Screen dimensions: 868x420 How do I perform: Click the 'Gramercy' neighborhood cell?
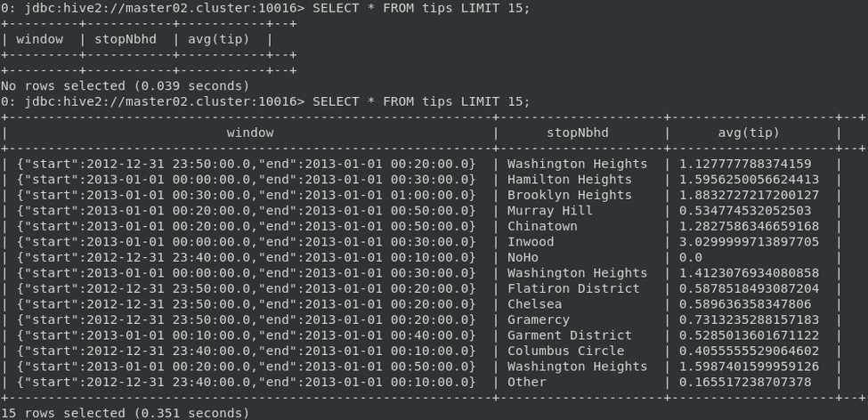(x=538, y=319)
